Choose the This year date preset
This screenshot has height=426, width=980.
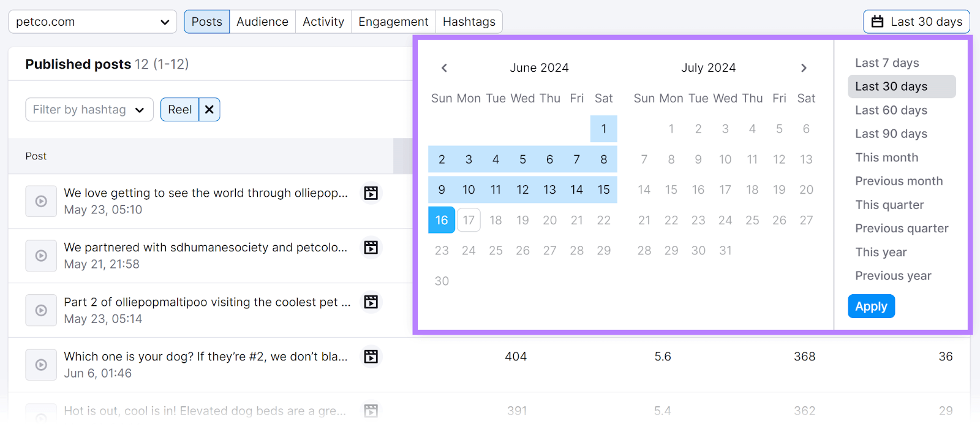point(880,251)
